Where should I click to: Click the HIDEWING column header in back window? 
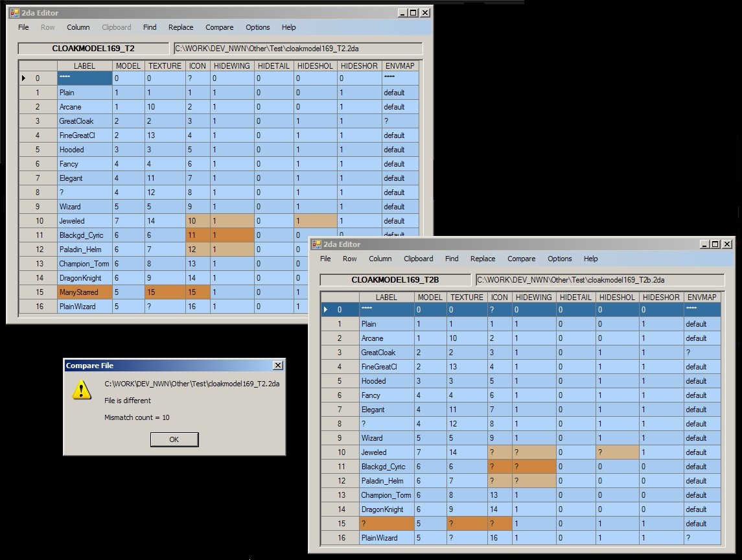tap(231, 65)
